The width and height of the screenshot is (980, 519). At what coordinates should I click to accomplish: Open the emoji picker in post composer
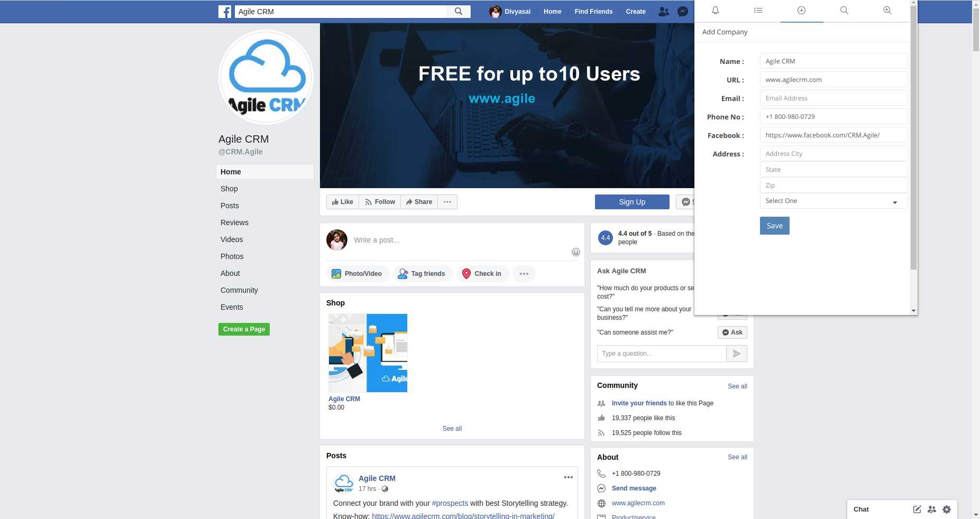coord(576,252)
